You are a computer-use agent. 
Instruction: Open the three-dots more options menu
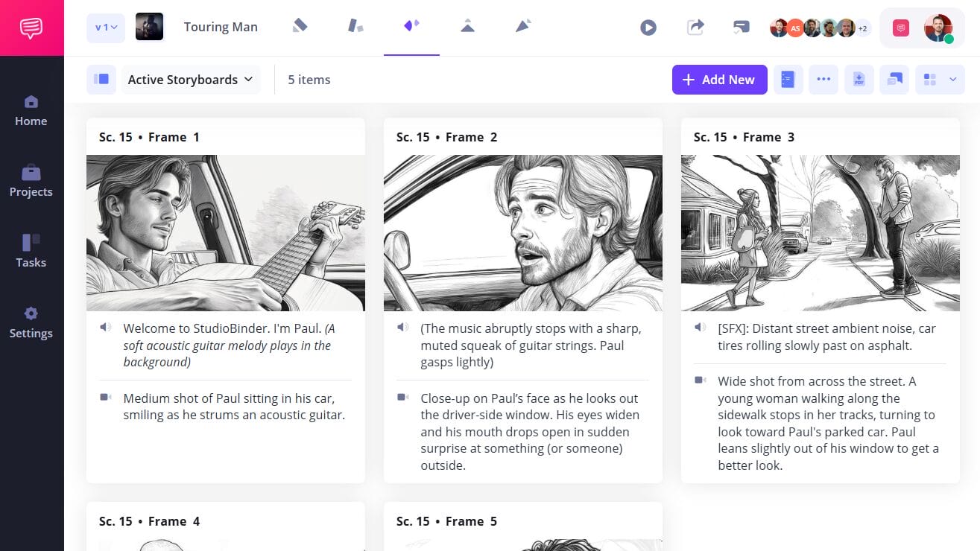click(823, 80)
